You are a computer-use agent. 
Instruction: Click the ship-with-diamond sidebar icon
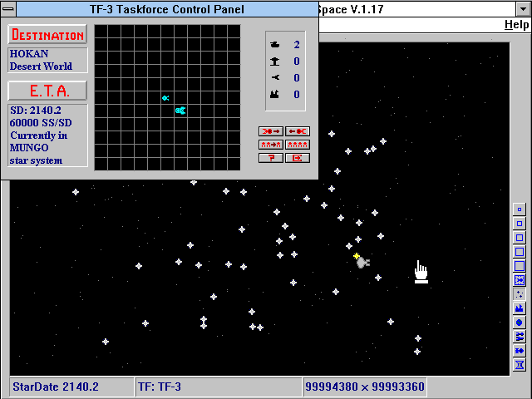tap(519, 351)
